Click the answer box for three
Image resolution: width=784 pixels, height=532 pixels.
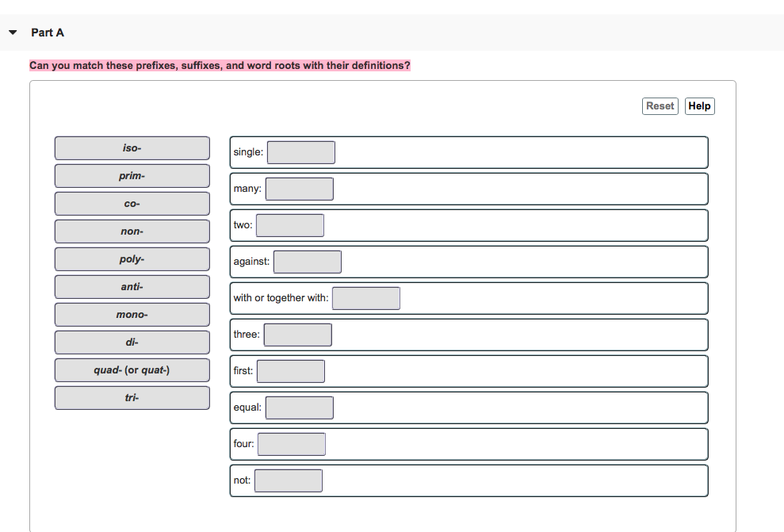pyautogui.click(x=297, y=334)
